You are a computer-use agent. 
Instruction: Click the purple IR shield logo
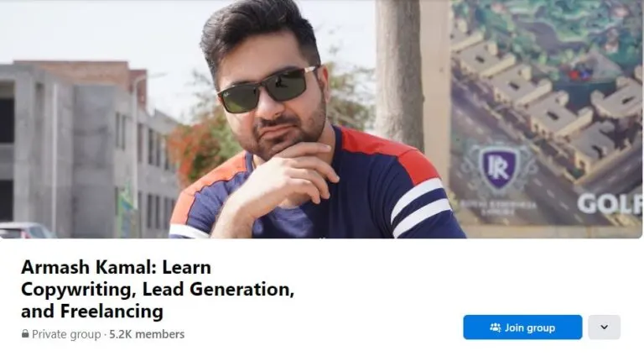tap(499, 167)
